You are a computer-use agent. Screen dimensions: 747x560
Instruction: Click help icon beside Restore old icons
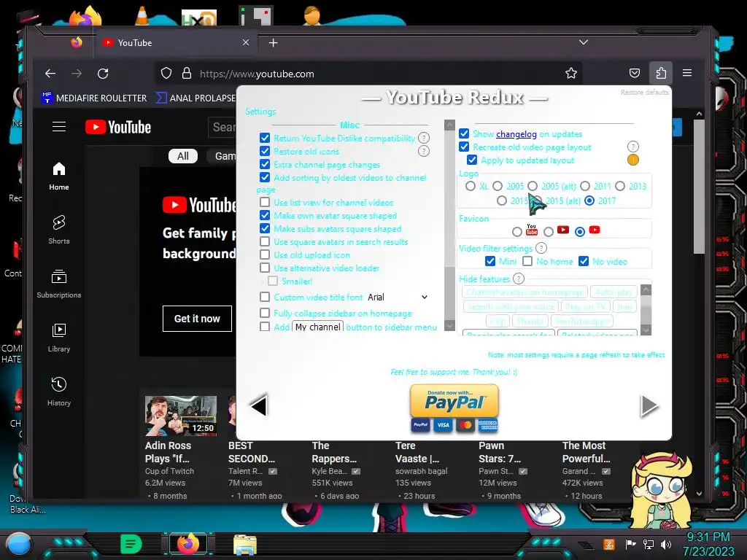(424, 152)
